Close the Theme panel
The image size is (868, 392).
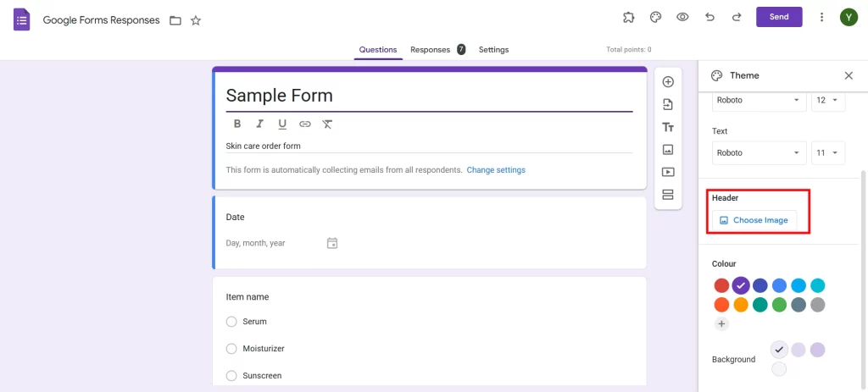pos(849,75)
